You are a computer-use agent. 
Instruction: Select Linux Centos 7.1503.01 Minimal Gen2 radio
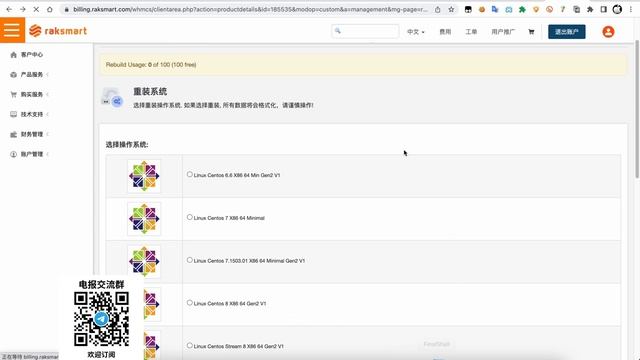coord(189,260)
